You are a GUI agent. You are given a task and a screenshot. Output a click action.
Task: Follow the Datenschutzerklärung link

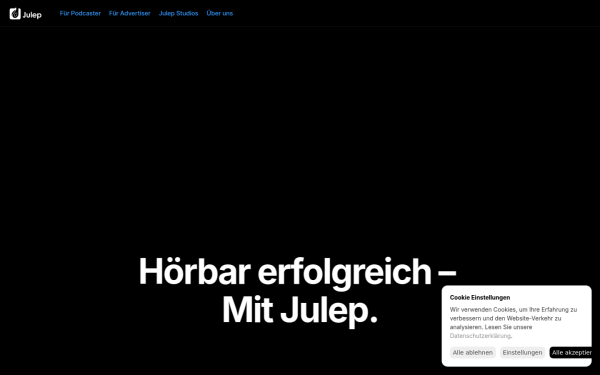(x=480, y=336)
